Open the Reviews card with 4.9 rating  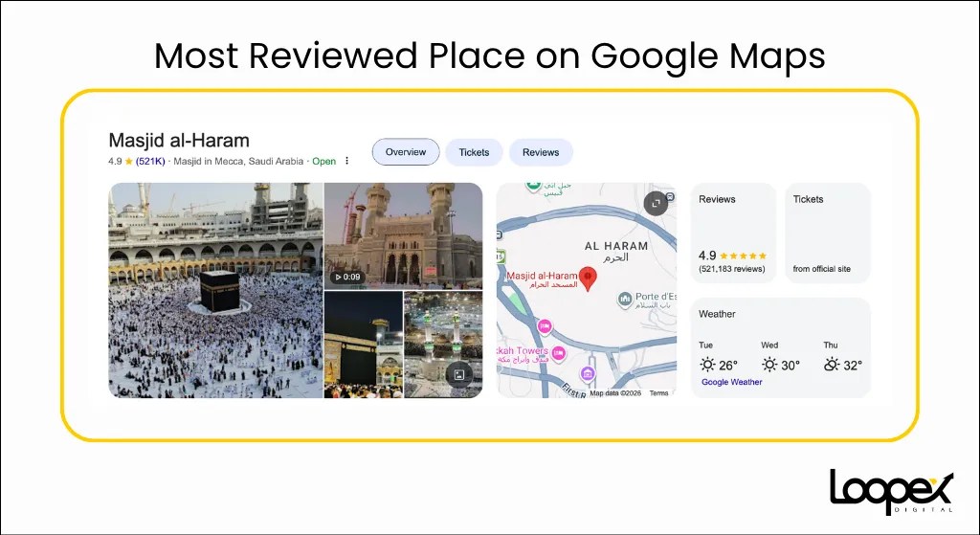[733, 234]
